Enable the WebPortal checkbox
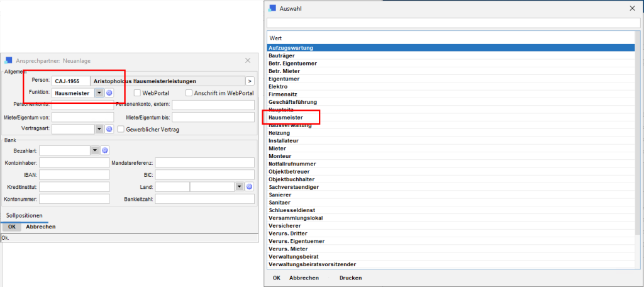 (138, 93)
